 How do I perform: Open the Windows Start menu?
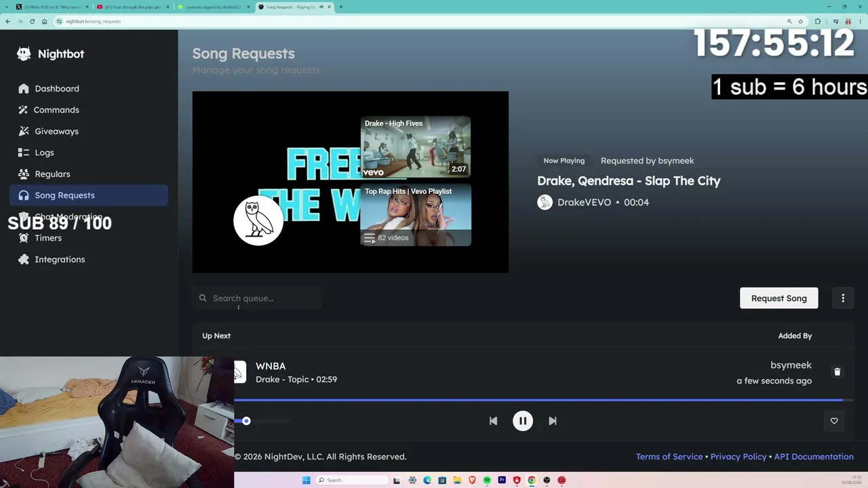(306, 481)
